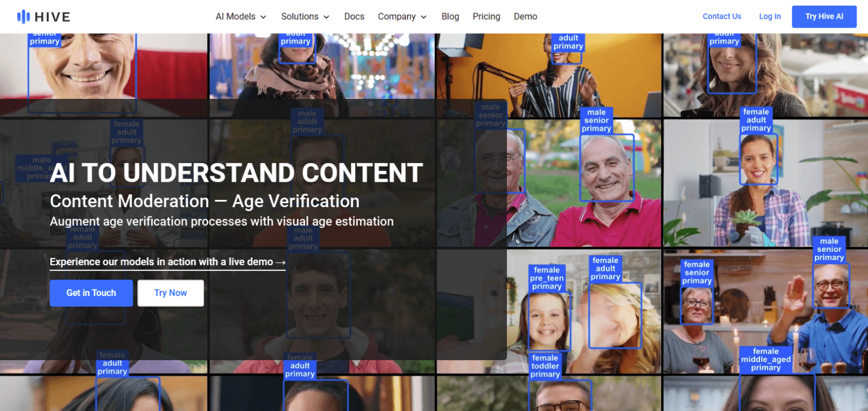868x411 pixels.
Task: View the Pricing page
Action: [x=486, y=16]
